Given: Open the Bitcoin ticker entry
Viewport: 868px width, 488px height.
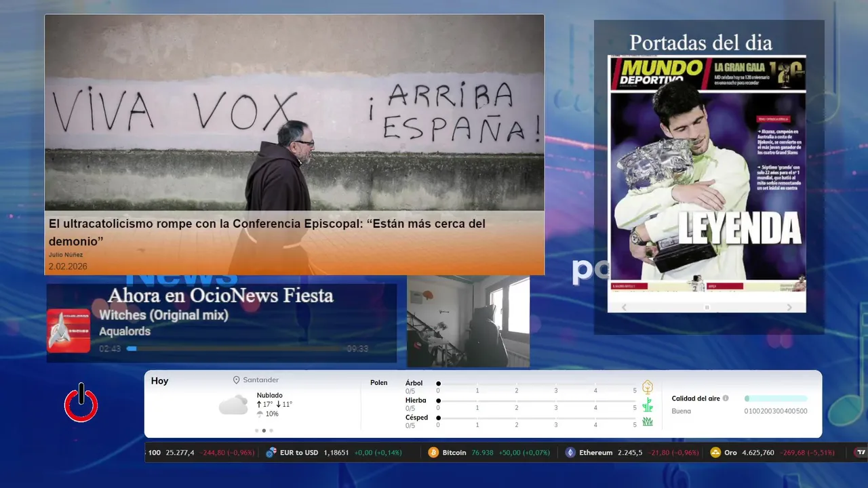Looking at the screenshot, I should [489, 452].
